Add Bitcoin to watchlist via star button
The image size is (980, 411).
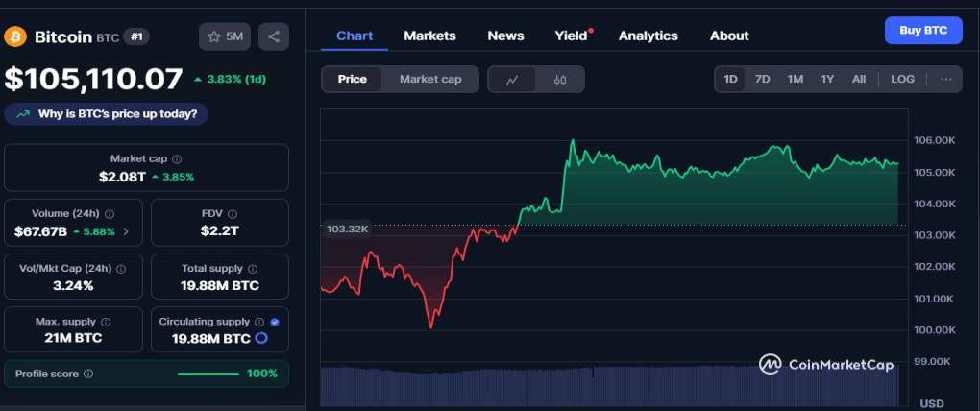(225, 36)
